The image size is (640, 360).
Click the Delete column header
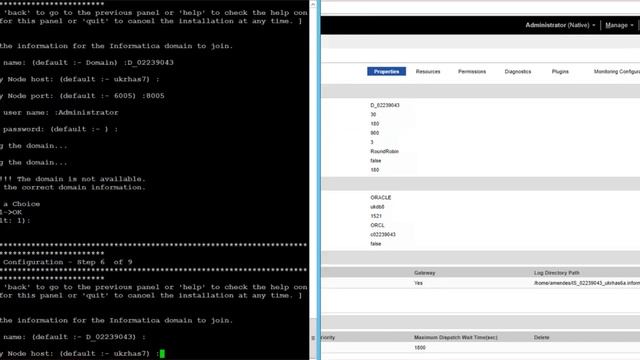[541, 338]
